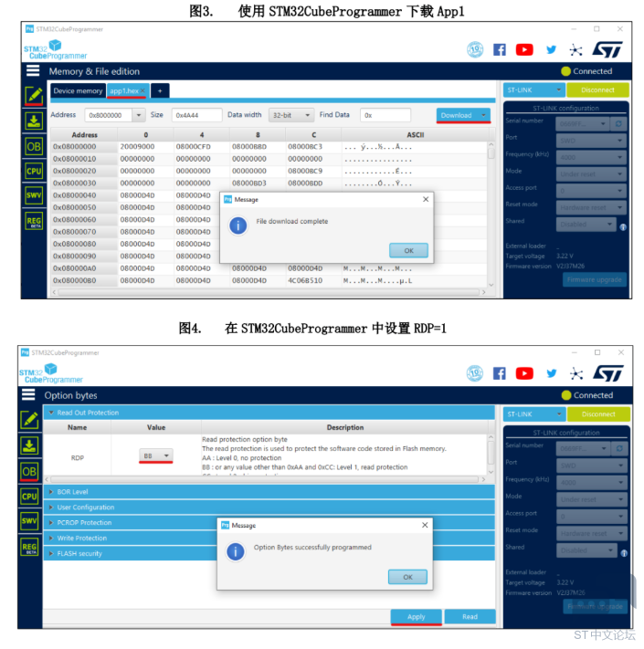Viewport: 644px width, 649px height.
Task: Click Twitter icon in top window header
Action: click(551, 49)
